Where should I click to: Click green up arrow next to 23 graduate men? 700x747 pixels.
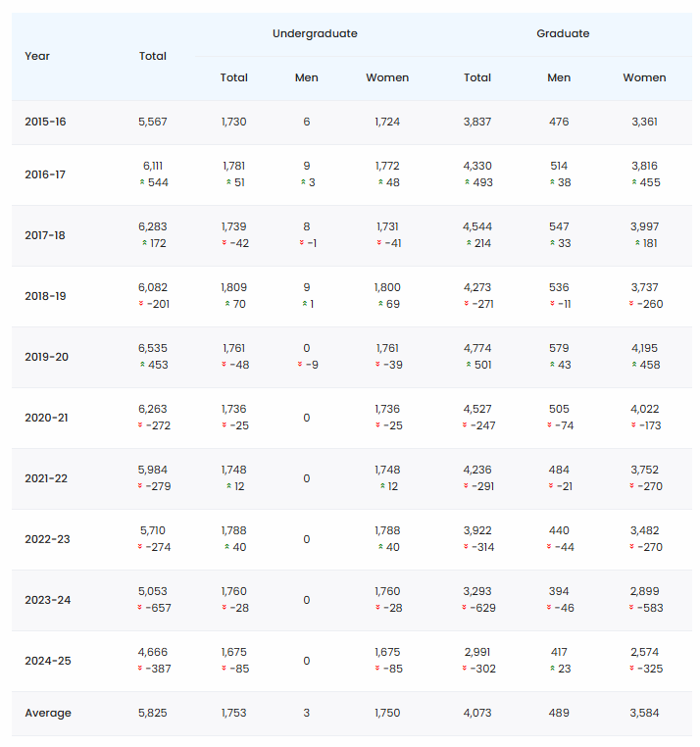tap(552, 669)
